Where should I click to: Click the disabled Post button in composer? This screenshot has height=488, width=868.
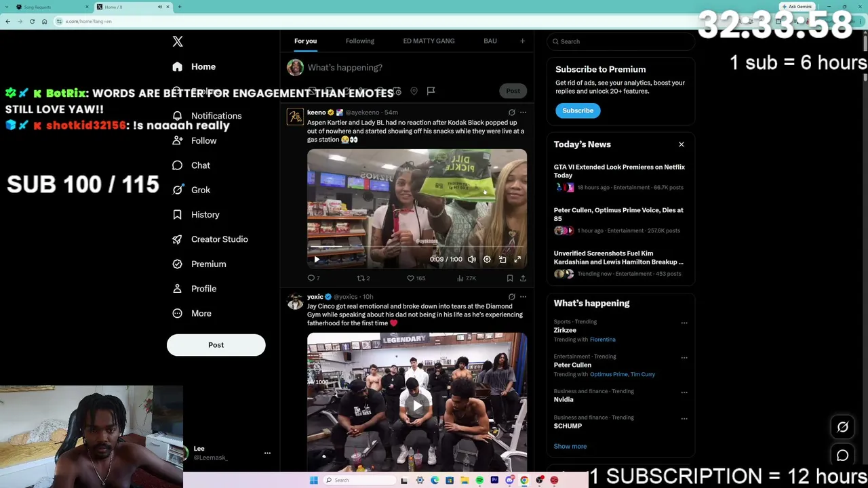pyautogui.click(x=513, y=91)
